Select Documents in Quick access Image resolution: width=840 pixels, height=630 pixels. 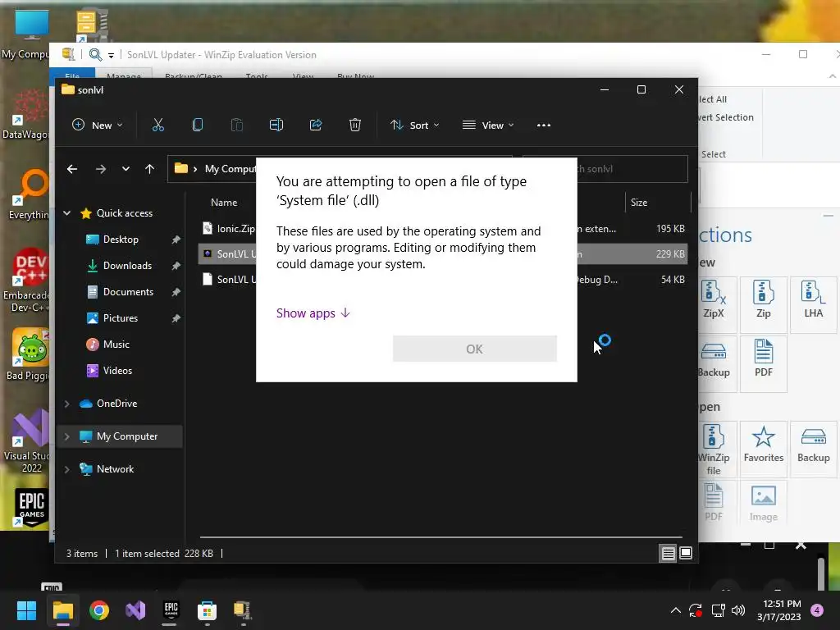(128, 292)
